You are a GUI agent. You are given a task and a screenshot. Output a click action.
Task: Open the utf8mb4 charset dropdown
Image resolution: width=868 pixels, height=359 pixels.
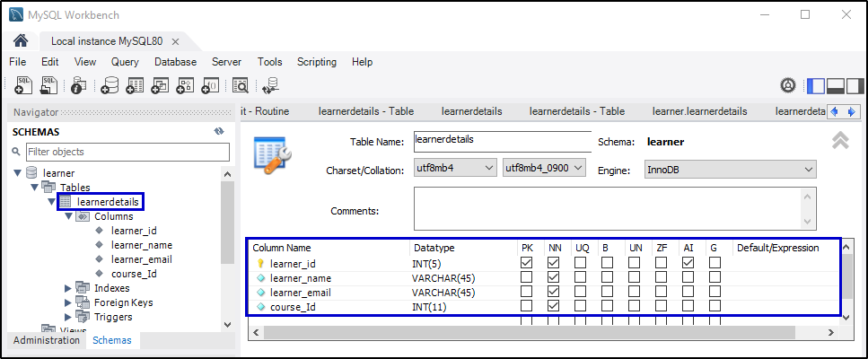click(x=455, y=168)
